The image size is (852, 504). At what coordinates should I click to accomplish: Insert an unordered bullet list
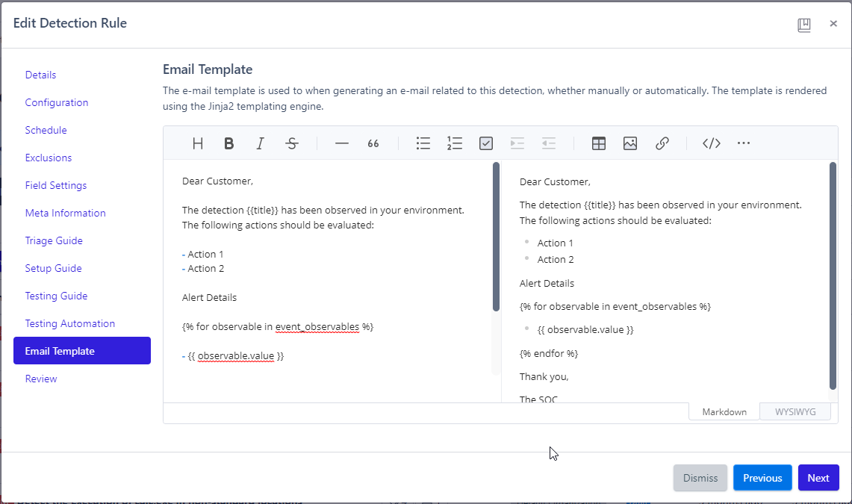click(x=423, y=143)
